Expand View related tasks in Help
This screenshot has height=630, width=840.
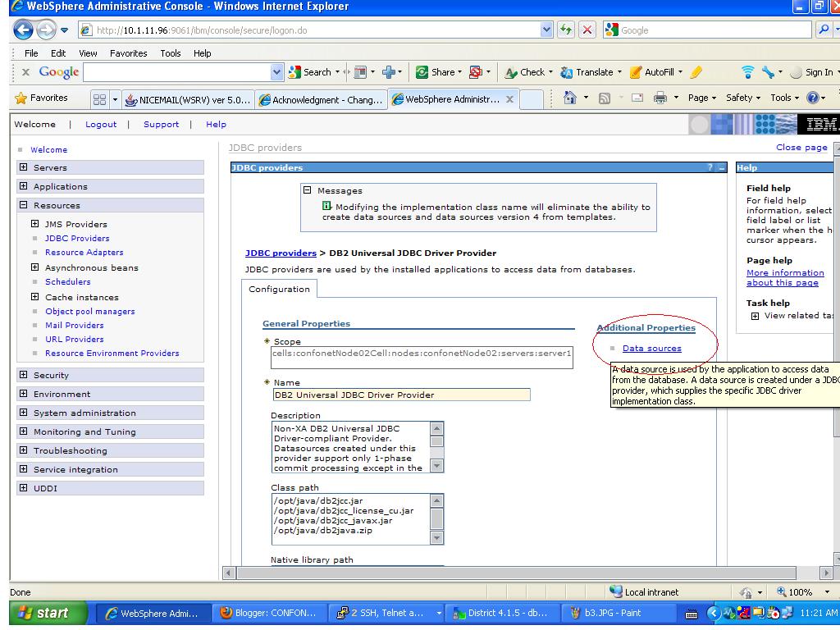[x=755, y=316]
